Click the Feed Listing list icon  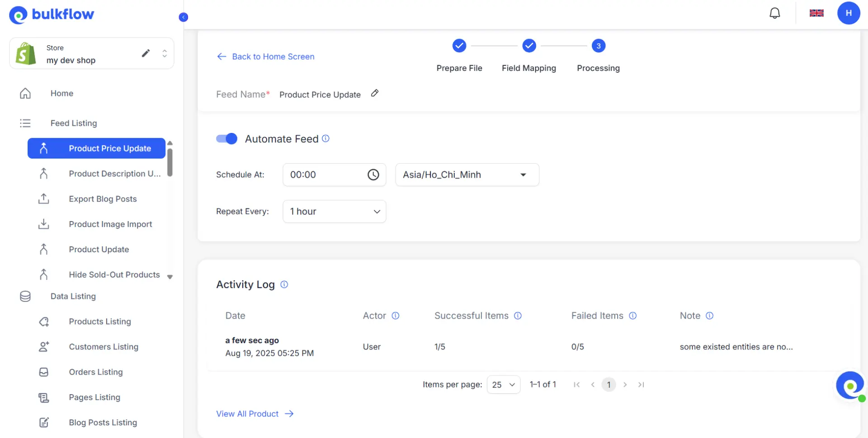click(x=25, y=123)
